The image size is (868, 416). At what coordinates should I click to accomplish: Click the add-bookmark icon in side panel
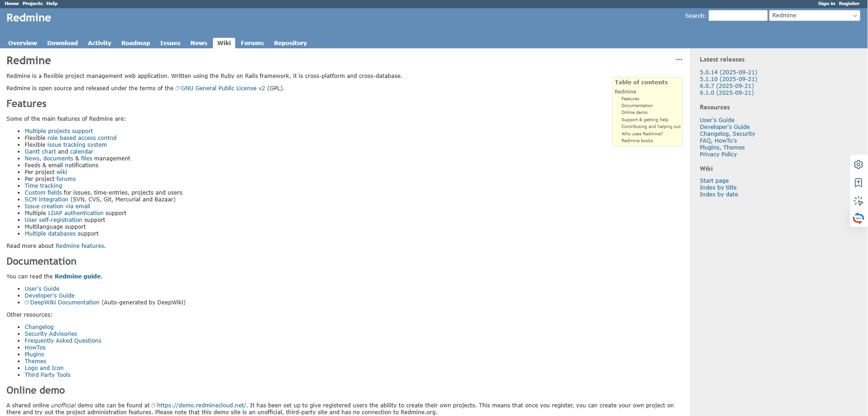[x=858, y=183]
